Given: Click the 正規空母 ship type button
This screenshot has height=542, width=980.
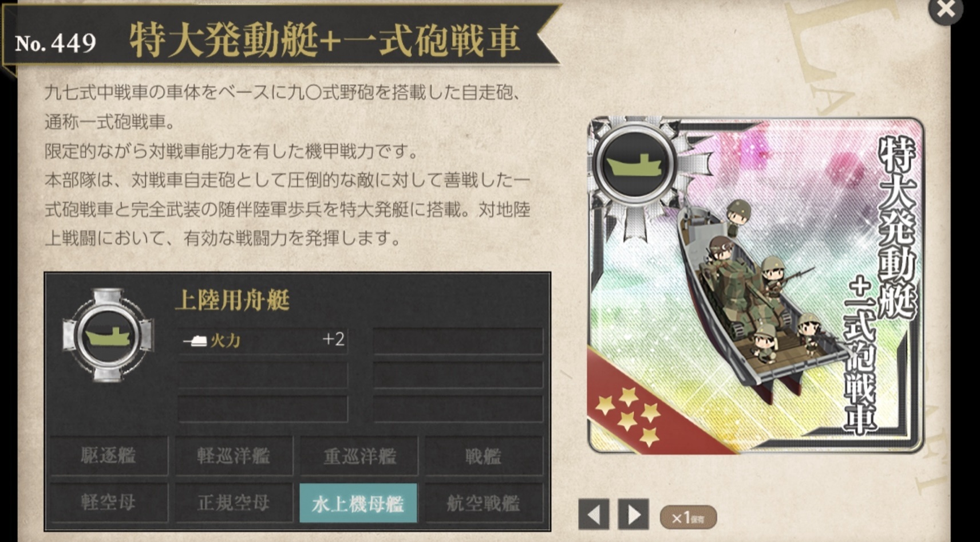Looking at the screenshot, I should point(234,502).
